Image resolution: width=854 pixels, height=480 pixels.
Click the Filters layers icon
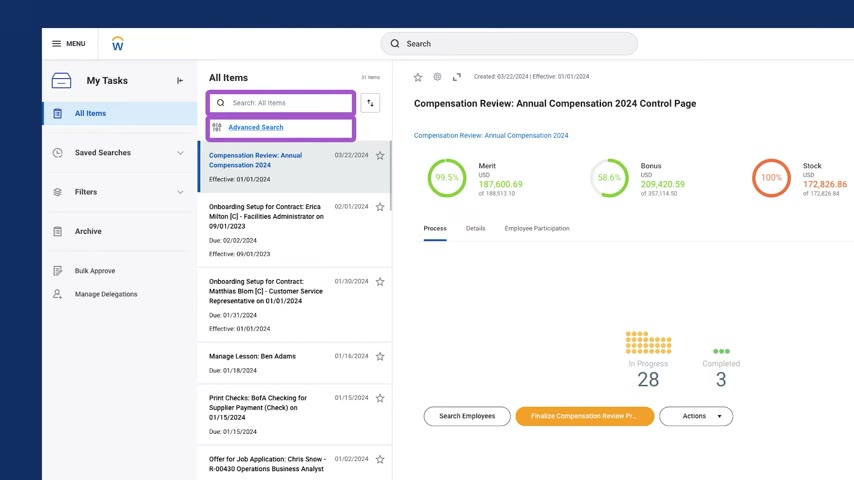tap(58, 192)
